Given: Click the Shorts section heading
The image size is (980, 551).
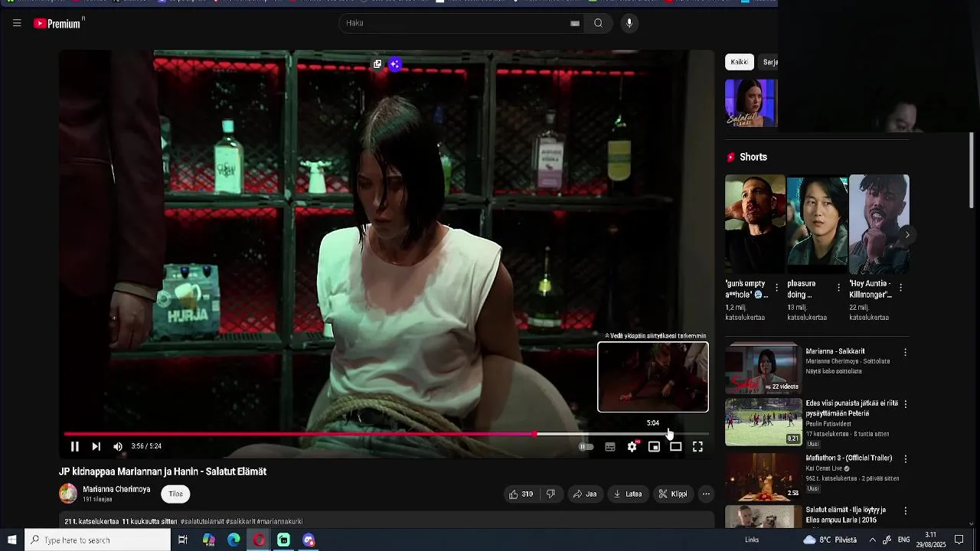Looking at the screenshot, I should click(x=753, y=157).
